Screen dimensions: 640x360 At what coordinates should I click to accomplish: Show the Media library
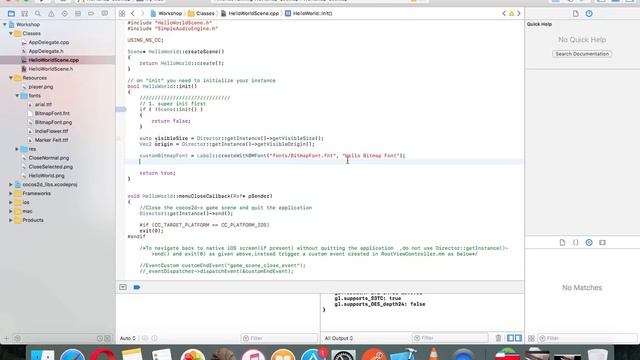(x=602, y=242)
